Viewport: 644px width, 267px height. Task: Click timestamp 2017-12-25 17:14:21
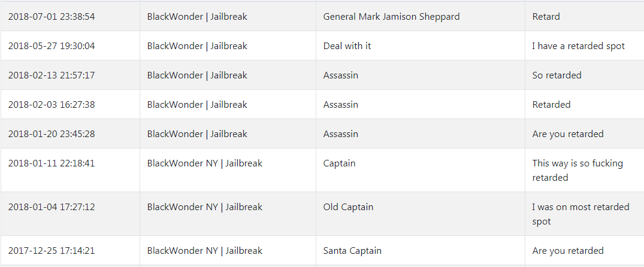pos(52,251)
